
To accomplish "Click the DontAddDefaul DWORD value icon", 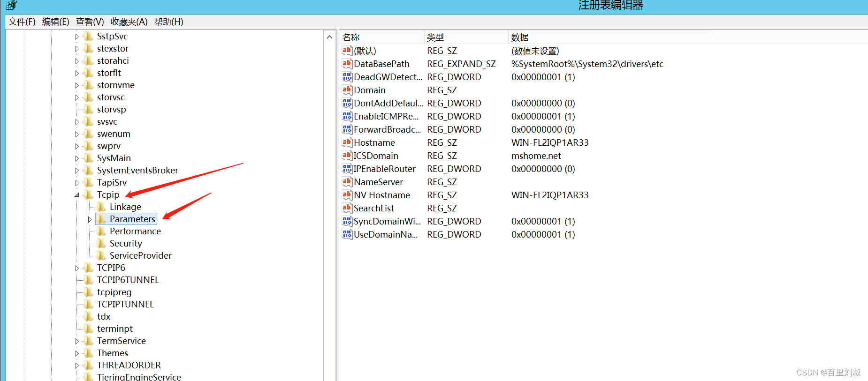I will [x=347, y=103].
